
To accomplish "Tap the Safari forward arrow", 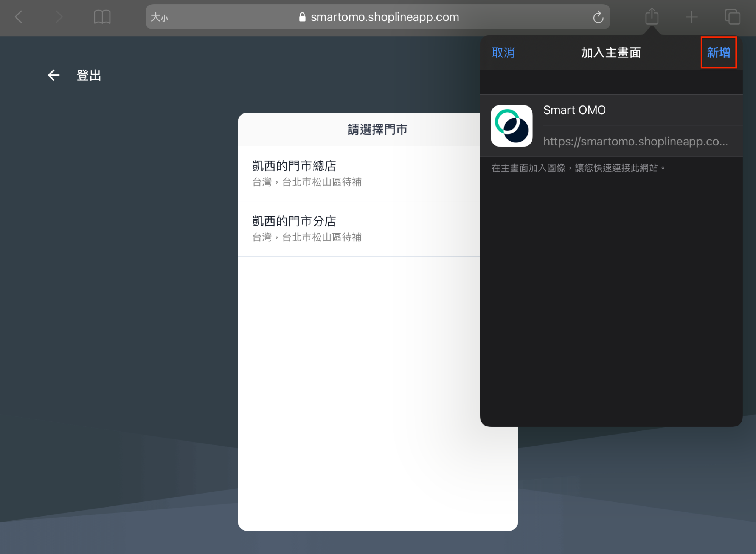I will point(59,17).
